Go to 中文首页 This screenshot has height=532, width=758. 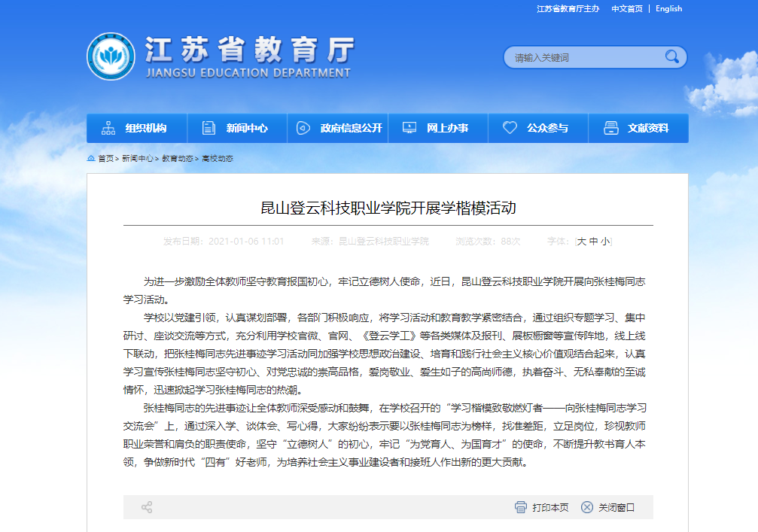click(627, 9)
